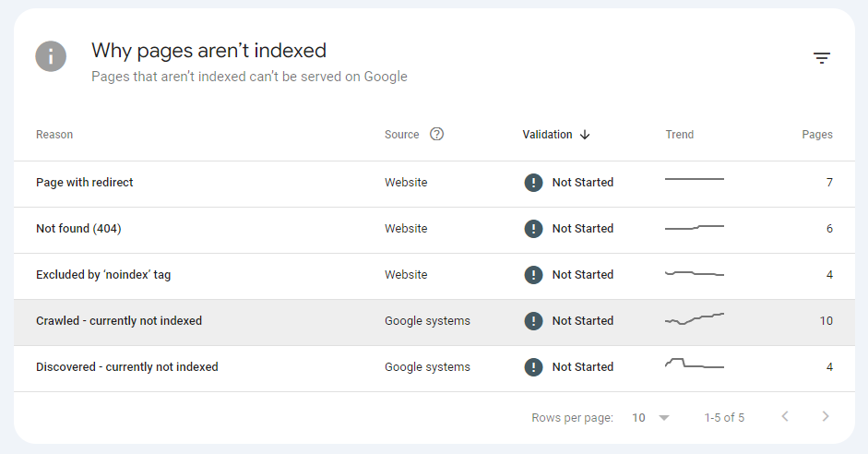Click the trend sparkline for the noindex tag row
This screenshot has height=454, width=868.
click(695, 273)
